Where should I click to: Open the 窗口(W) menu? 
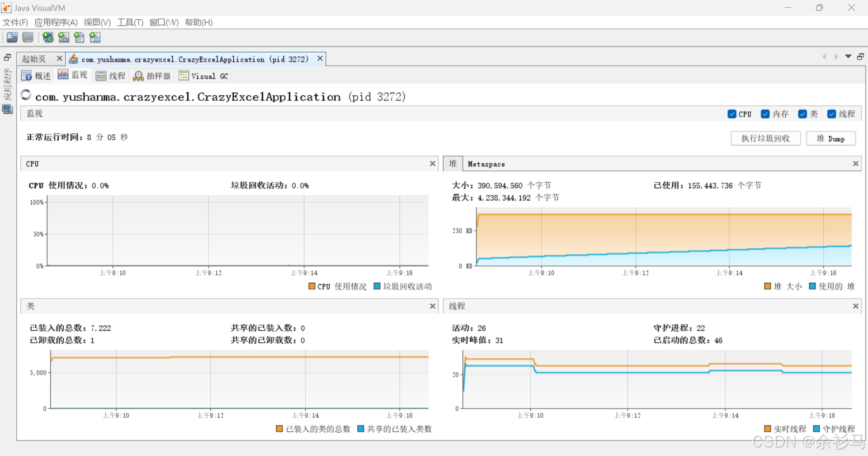(164, 23)
